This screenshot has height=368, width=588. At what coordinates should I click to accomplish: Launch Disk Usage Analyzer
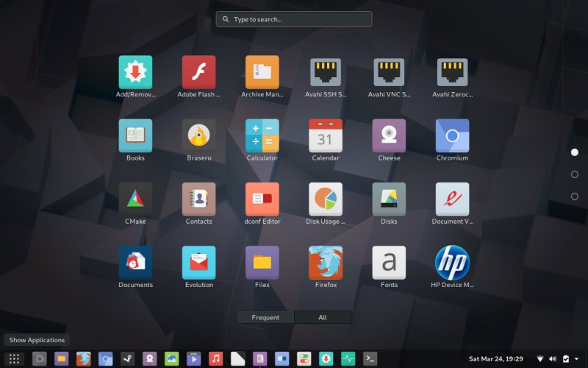pyautogui.click(x=325, y=199)
